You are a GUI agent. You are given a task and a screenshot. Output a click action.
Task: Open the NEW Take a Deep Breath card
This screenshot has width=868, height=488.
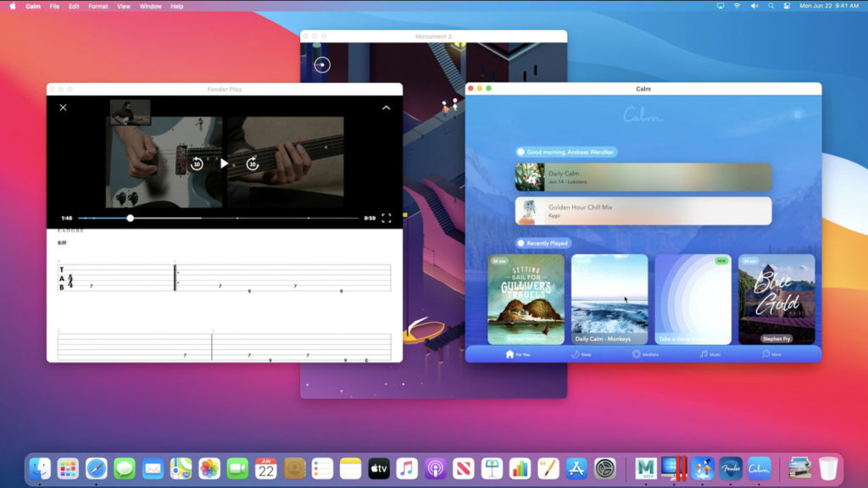tap(693, 299)
